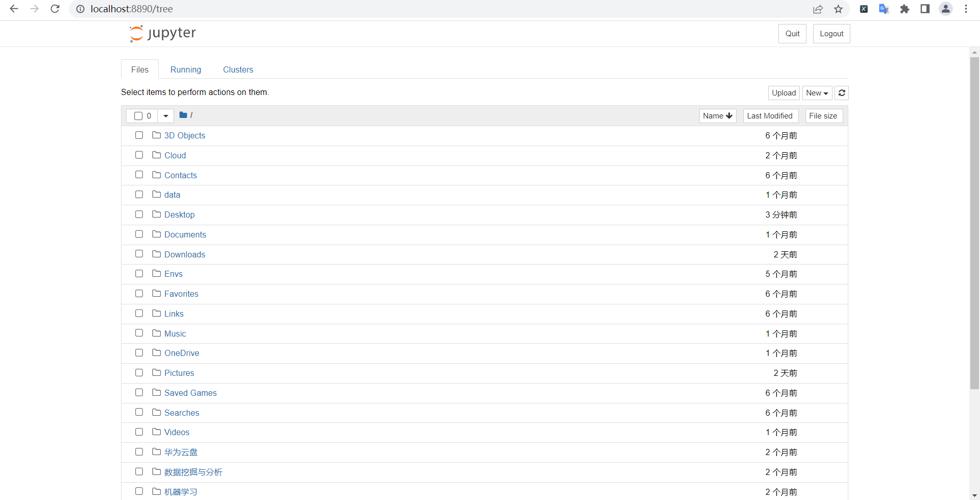Screen dimensions: 980x500
Task: Tick the checkbox for Desktop folder
Action: [139, 214]
